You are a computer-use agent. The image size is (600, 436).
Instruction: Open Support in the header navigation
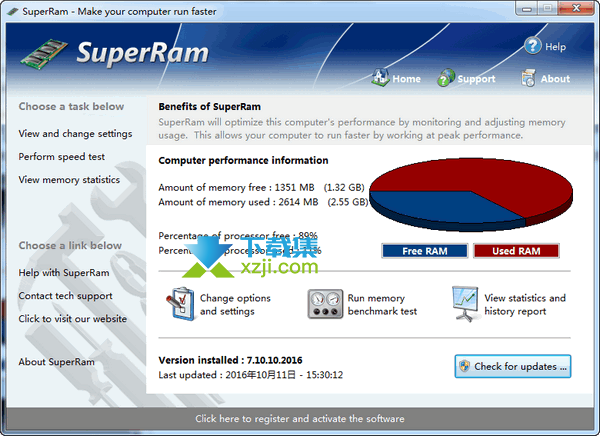click(x=476, y=79)
